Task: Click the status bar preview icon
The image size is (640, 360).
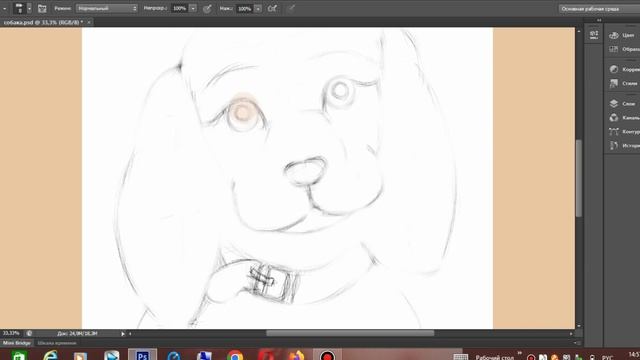Action: [29, 333]
